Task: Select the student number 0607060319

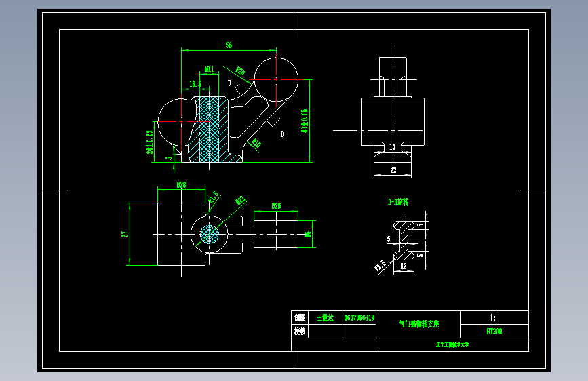Action: pyautogui.click(x=359, y=318)
